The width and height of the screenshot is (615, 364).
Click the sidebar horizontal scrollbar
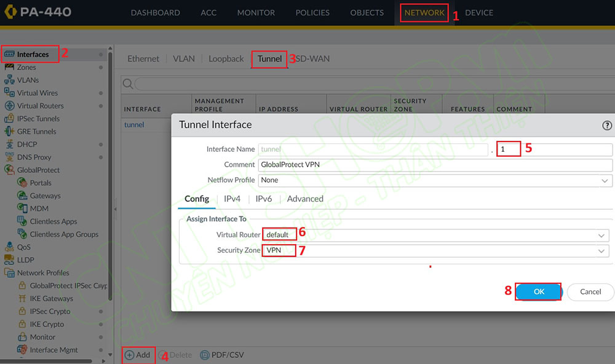click(x=46, y=361)
